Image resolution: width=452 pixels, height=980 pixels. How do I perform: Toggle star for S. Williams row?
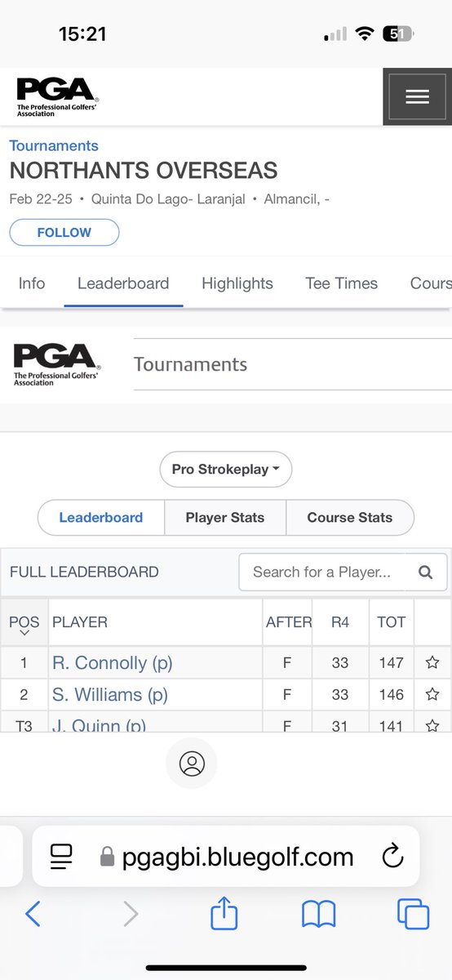(432, 694)
